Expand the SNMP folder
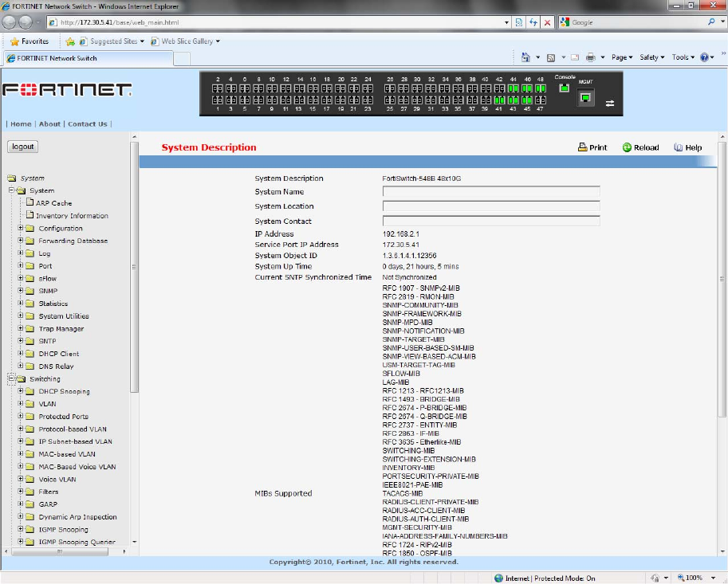This screenshot has height=584, width=728. coord(21,290)
